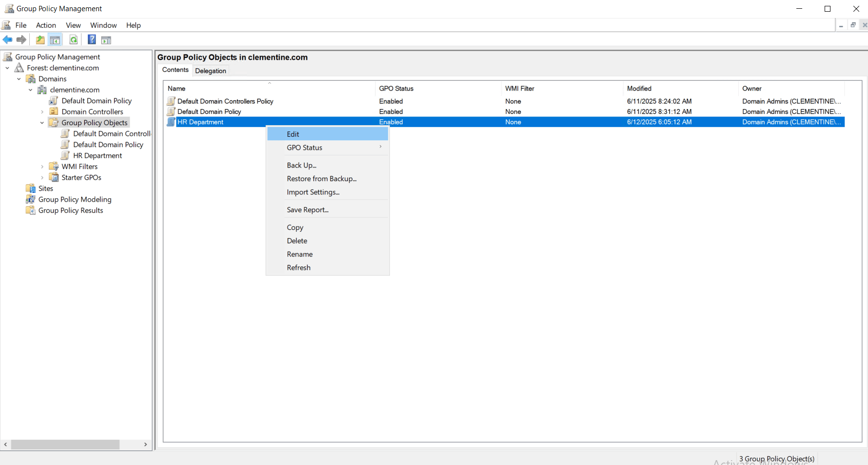Click the Default Domain Controllers Policy row icon
868x465 pixels.
coord(171,101)
